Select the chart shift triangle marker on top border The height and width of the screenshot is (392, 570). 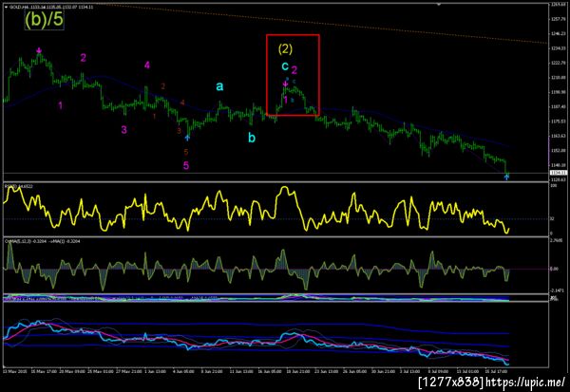[x=439, y=5]
